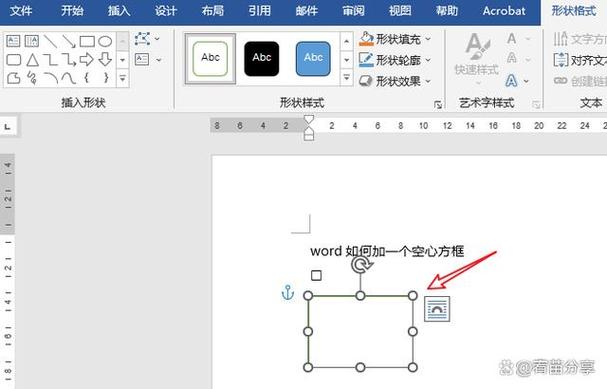Viewport: 607px width, 389px height.
Task: Open the 艺术字样式 dialog launcher
Action: pyautogui.click(x=536, y=105)
